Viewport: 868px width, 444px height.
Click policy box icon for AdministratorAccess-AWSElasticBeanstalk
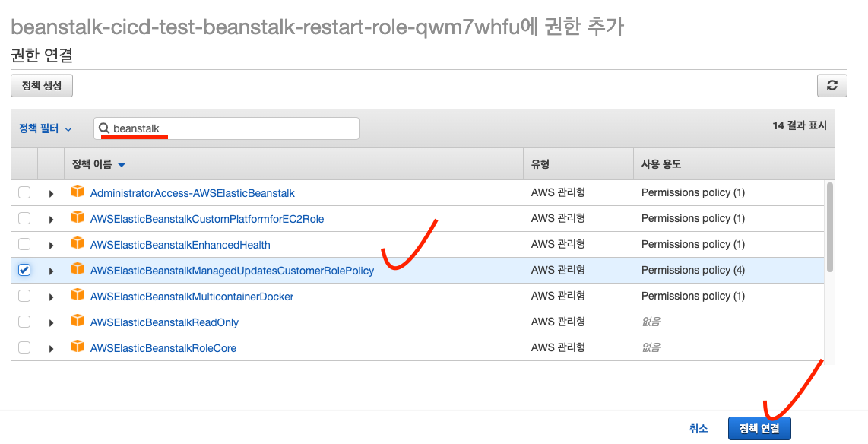point(78,192)
